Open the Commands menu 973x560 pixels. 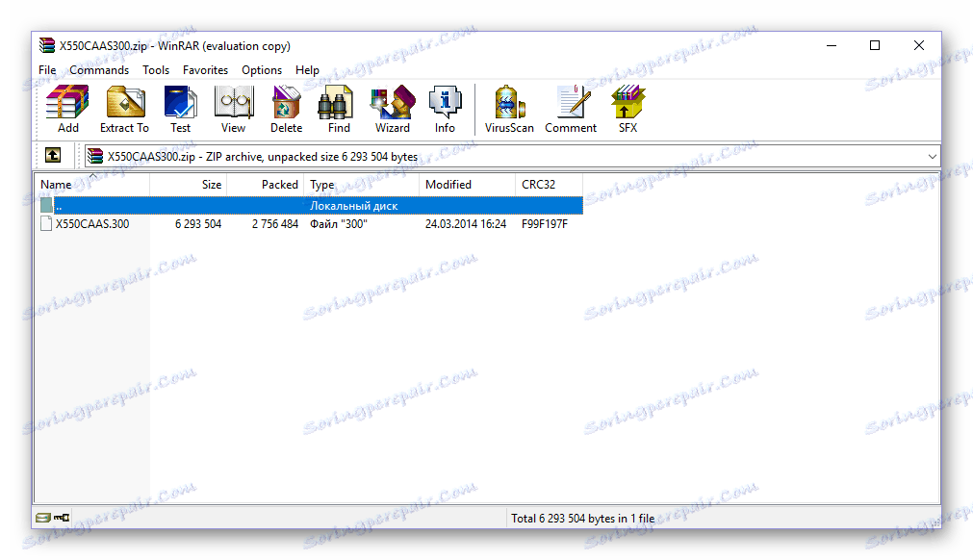pos(99,70)
